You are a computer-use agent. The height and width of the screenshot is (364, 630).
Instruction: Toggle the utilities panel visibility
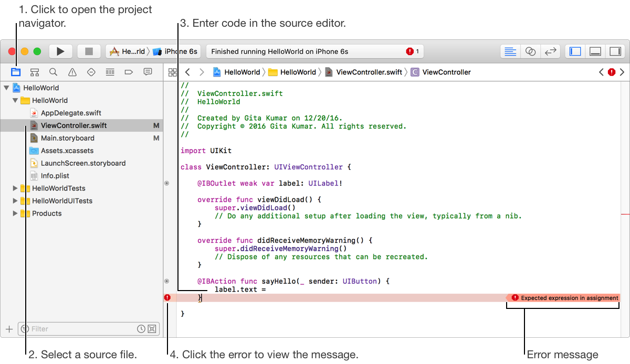pos(614,51)
